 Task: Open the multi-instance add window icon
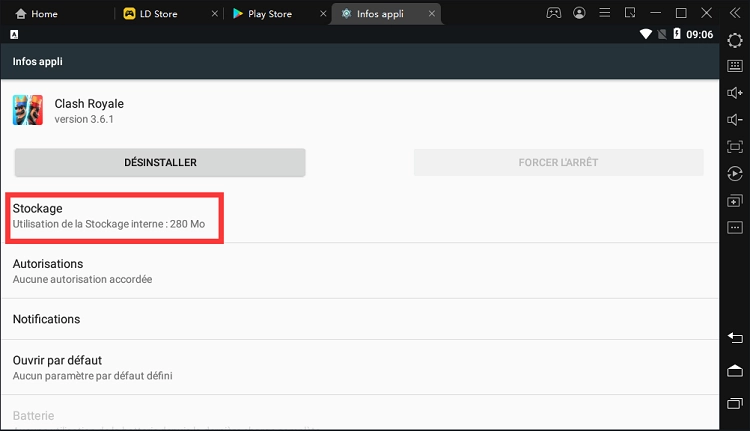[x=735, y=201]
